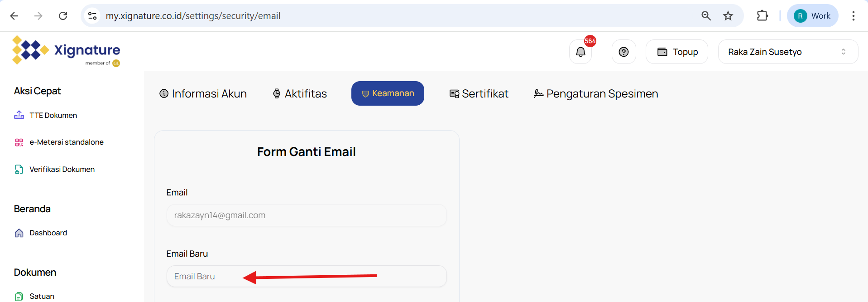The image size is (868, 302).
Task: Click the help question mark icon
Action: (x=623, y=52)
